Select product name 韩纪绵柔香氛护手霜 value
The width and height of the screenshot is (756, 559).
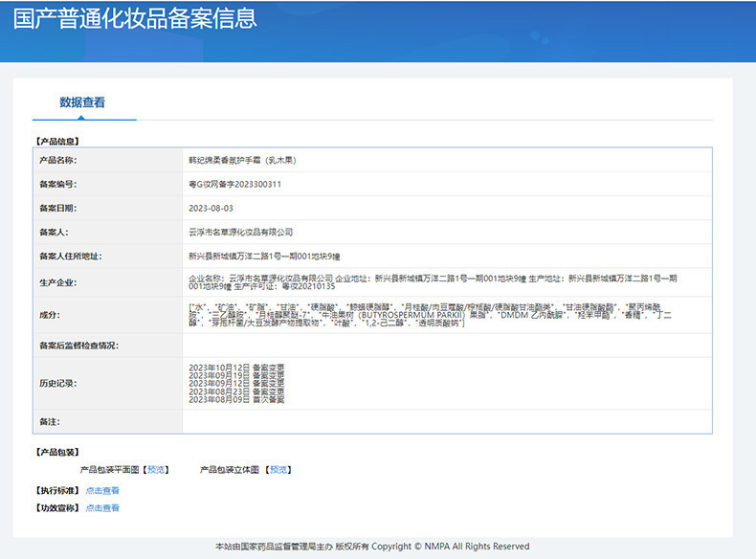tap(242, 160)
